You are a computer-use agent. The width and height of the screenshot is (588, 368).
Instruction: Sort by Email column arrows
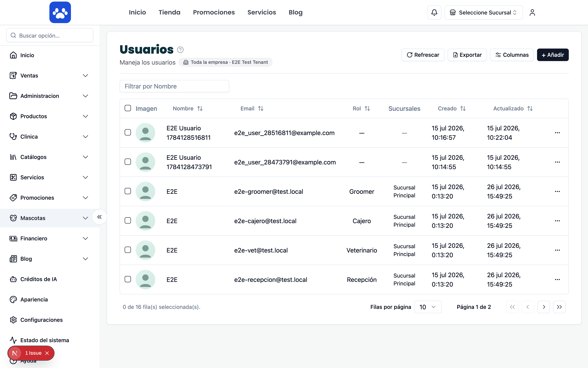click(260, 109)
